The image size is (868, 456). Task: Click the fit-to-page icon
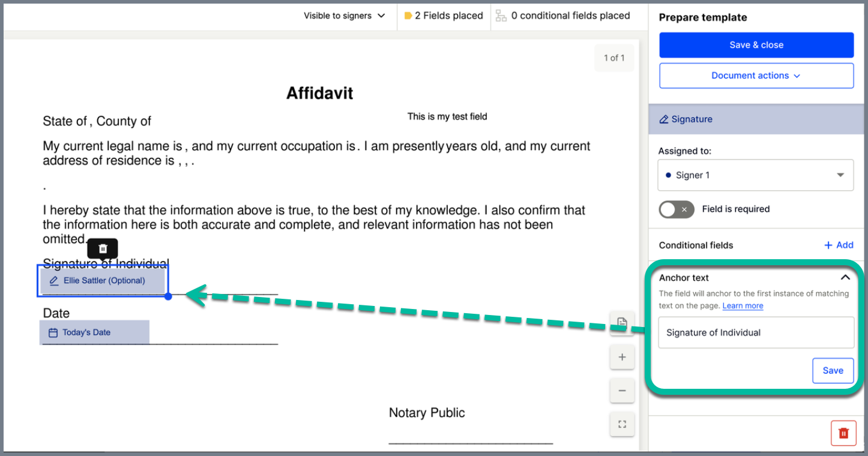[622, 424]
